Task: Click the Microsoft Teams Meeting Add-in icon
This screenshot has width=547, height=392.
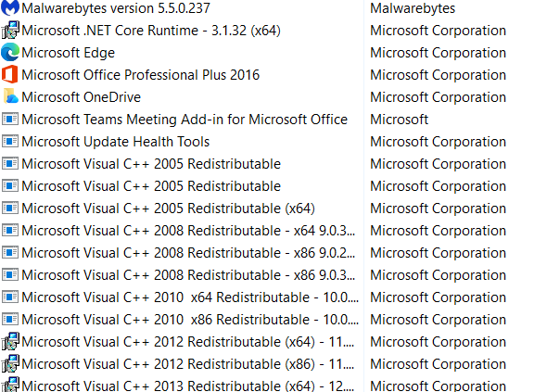Action: coord(10,119)
